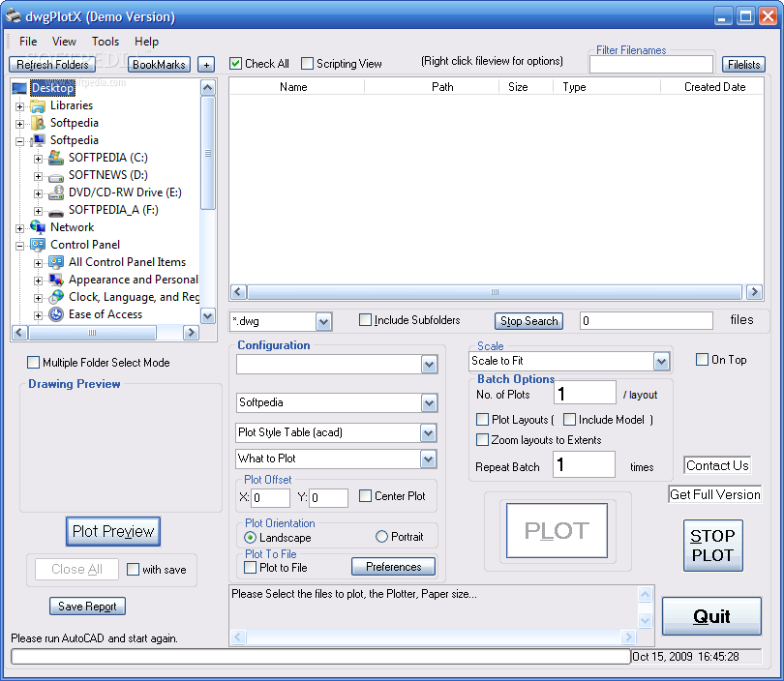The width and height of the screenshot is (784, 681).
Task: Click the STOP PLOT button
Action: (713, 546)
